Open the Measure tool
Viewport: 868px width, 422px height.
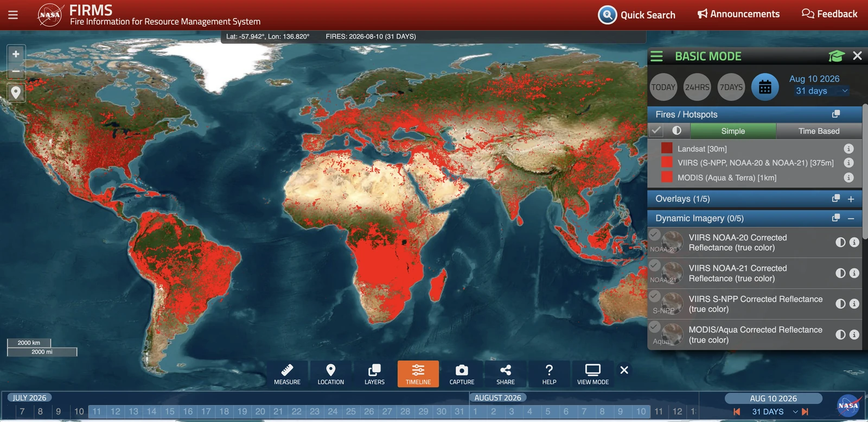point(287,374)
